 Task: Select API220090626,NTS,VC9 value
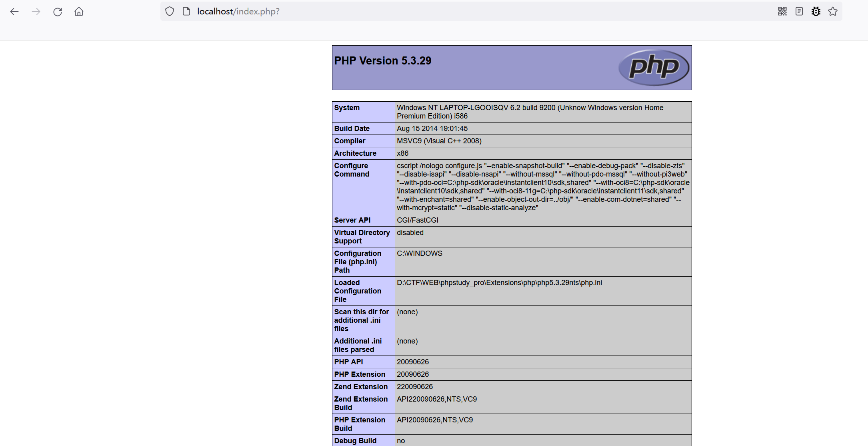(x=437, y=399)
